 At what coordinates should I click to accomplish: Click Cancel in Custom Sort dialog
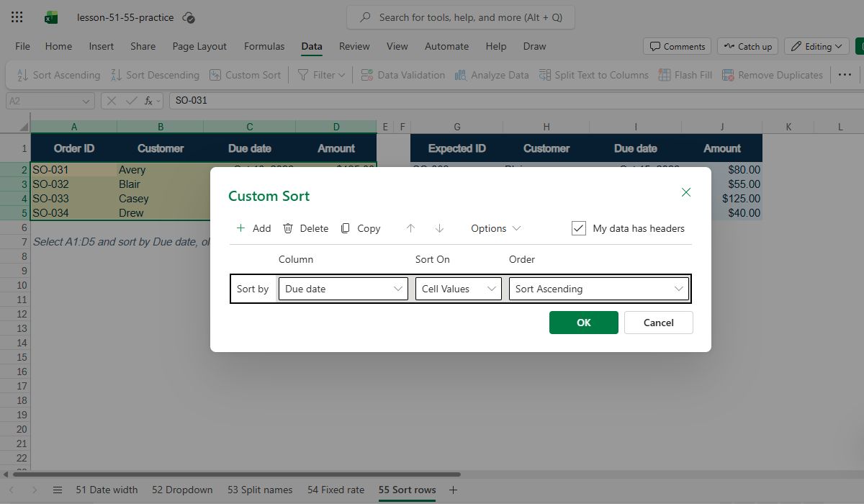coord(659,323)
